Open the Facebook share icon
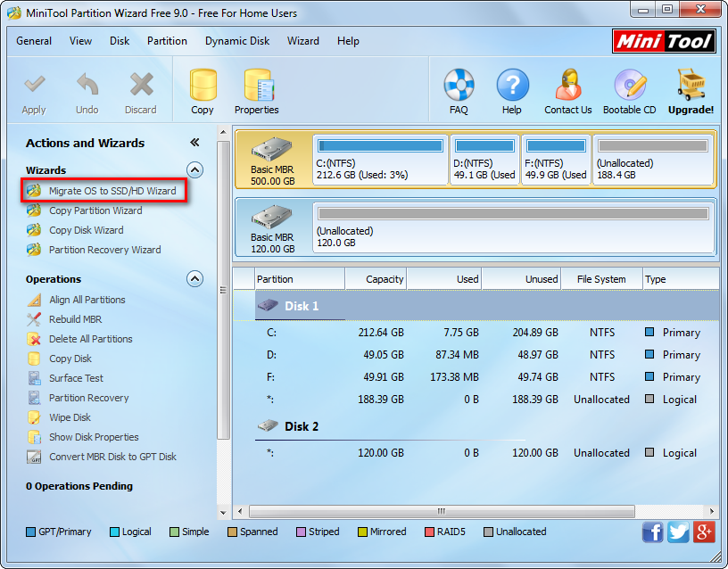Viewport: 728px width, 569px height. (653, 532)
